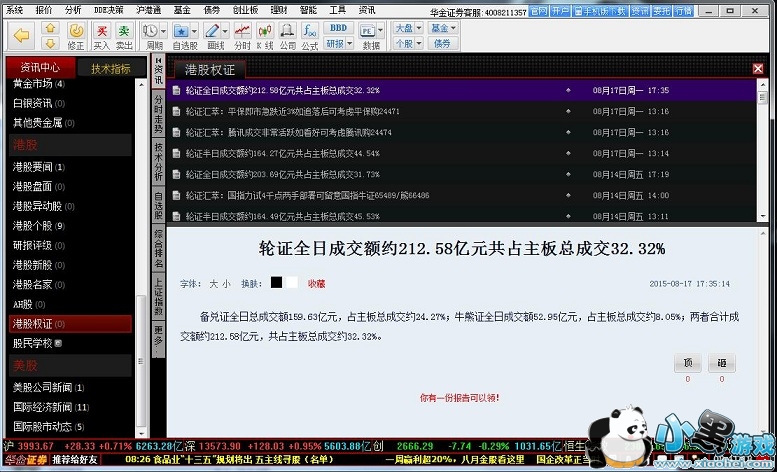Click the page up arrow icon
This screenshot has width=777, height=472.
(x=50, y=28)
